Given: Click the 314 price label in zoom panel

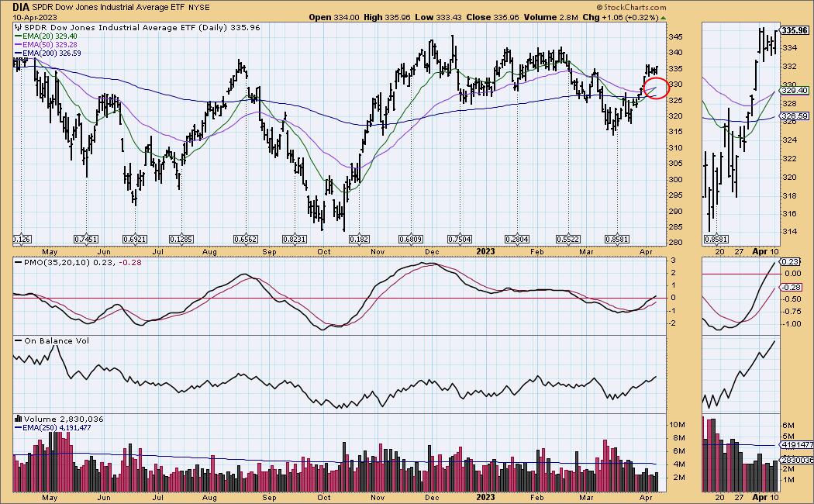Looking at the screenshot, I should point(789,232).
